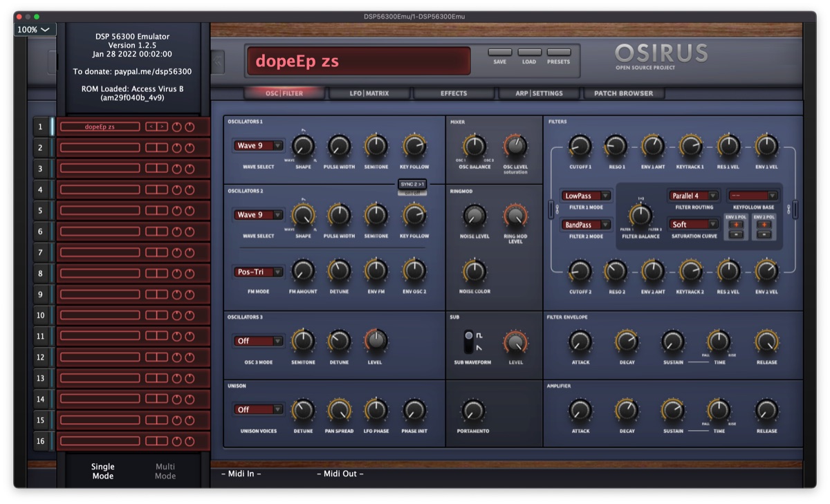
Task: Open the PATCH BROWSER tab
Action: [624, 93]
